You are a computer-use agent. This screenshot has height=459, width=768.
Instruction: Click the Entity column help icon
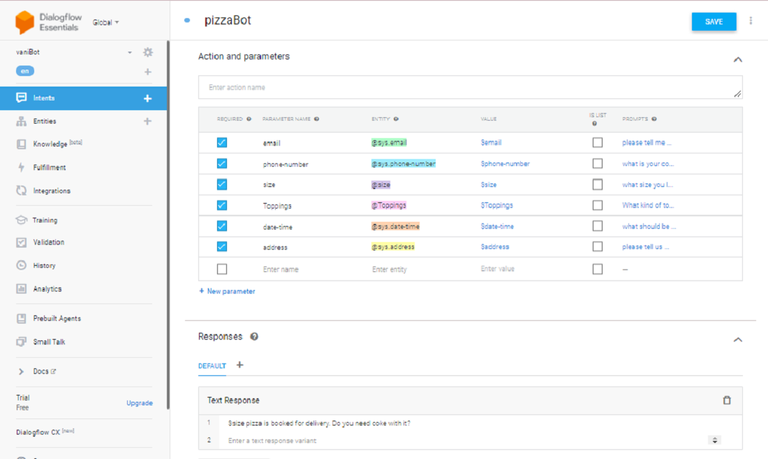(396, 119)
